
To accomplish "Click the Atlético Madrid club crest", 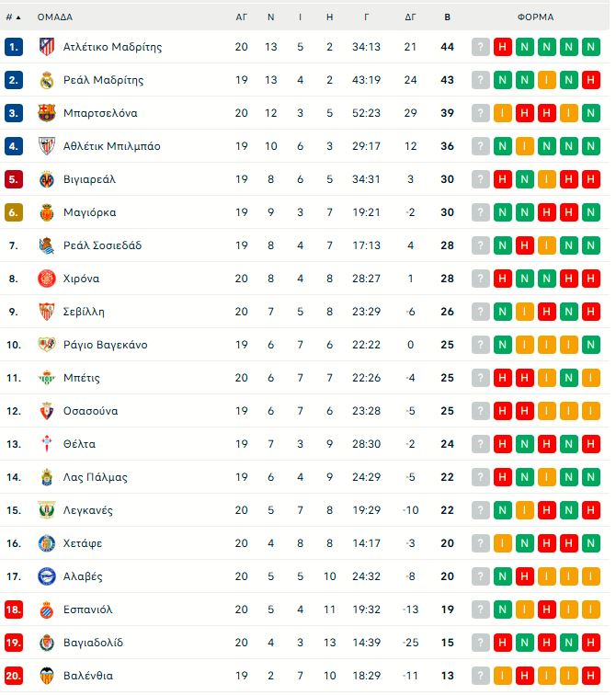I will tap(46, 47).
